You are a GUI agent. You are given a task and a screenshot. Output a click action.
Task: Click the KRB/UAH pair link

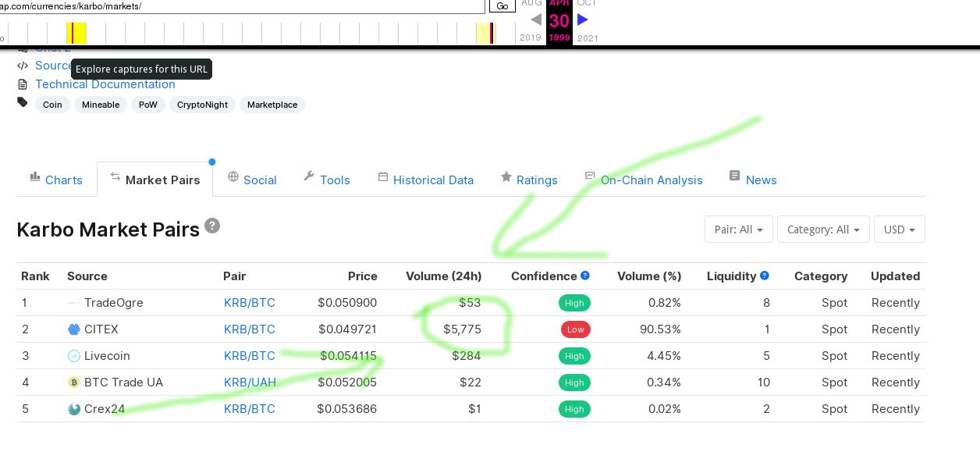tap(250, 382)
